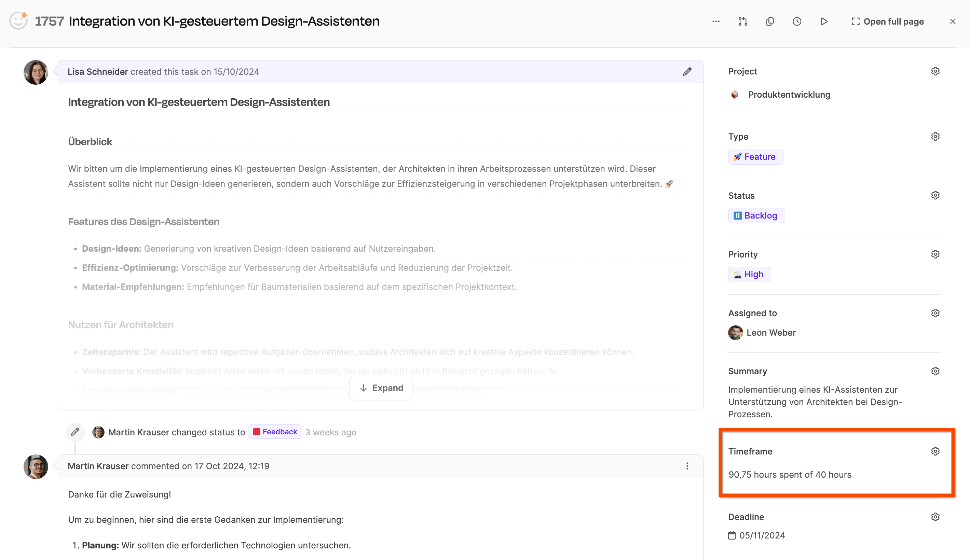969x560 pixels.
Task: Open the Backlog status dropdown
Action: 756,215
